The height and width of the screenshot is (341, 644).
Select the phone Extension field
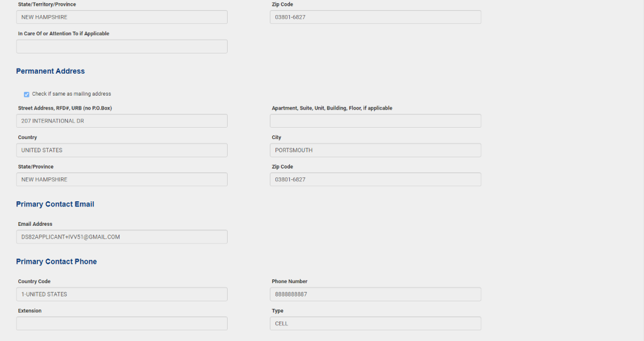point(121,323)
